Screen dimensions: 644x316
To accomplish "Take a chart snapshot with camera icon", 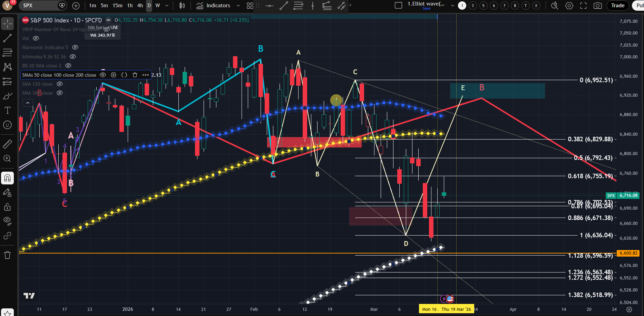I will pyautogui.click(x=597, y=6).
